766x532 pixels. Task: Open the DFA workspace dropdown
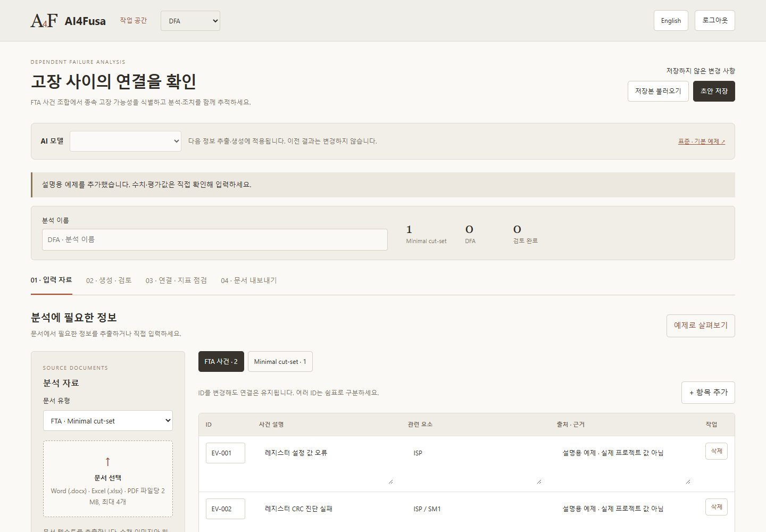tap(190, 21)
